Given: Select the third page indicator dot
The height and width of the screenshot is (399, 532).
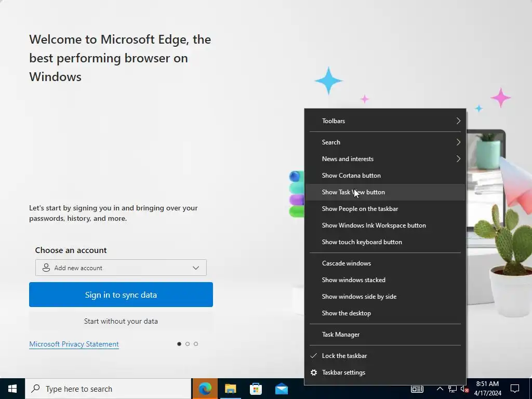Looking at the screenshot, I should pos(196,344).
